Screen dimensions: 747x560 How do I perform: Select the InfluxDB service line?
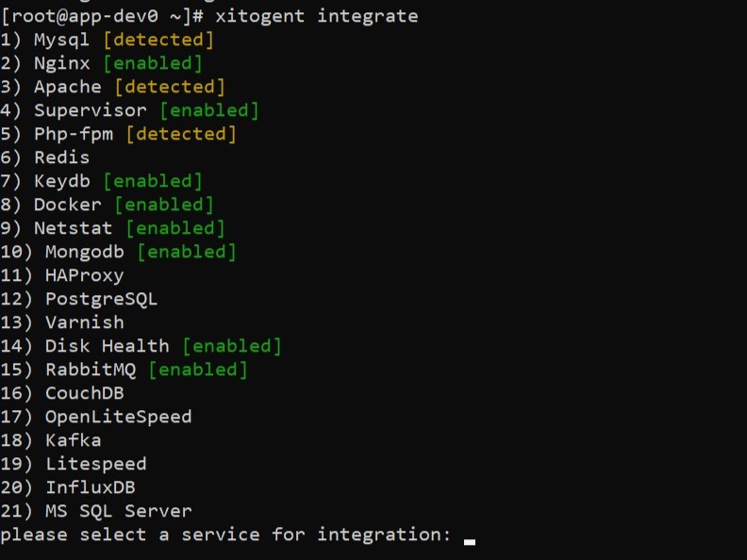pyautogui.click(x=91, y=487)
